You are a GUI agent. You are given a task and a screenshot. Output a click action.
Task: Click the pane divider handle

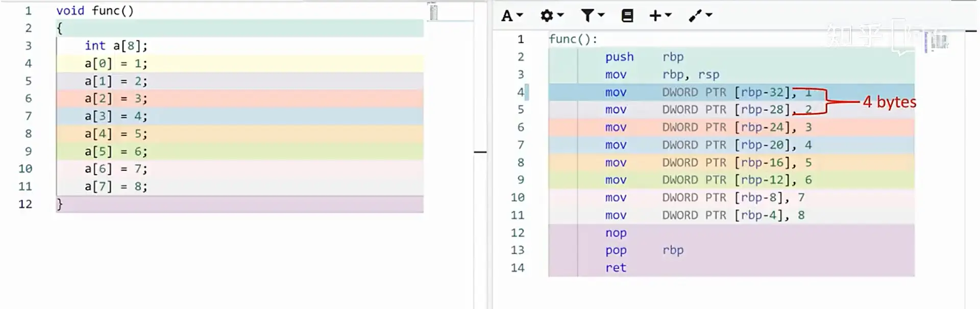tap(480, 152)
